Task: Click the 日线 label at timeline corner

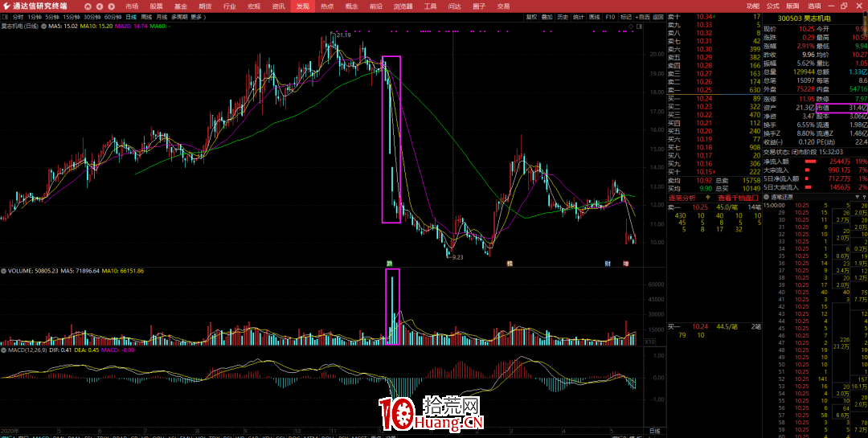Action: pyautogui.click(x=654, y=431)
